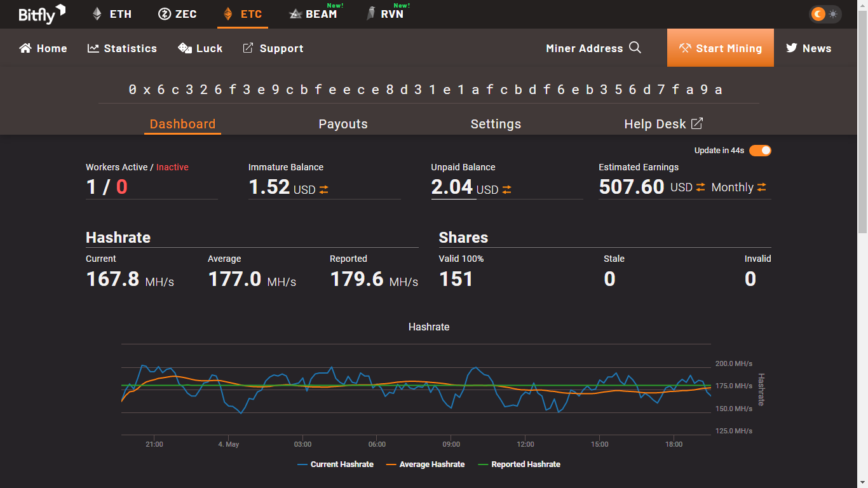Open the Statistics page
868x488 pixels.
(x=122, y=48)
